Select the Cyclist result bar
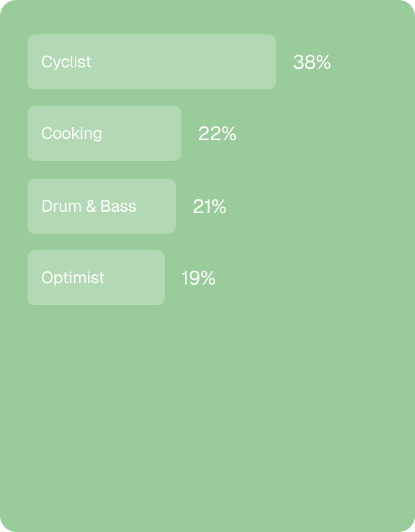415x532 pixels. coord(152,62)
